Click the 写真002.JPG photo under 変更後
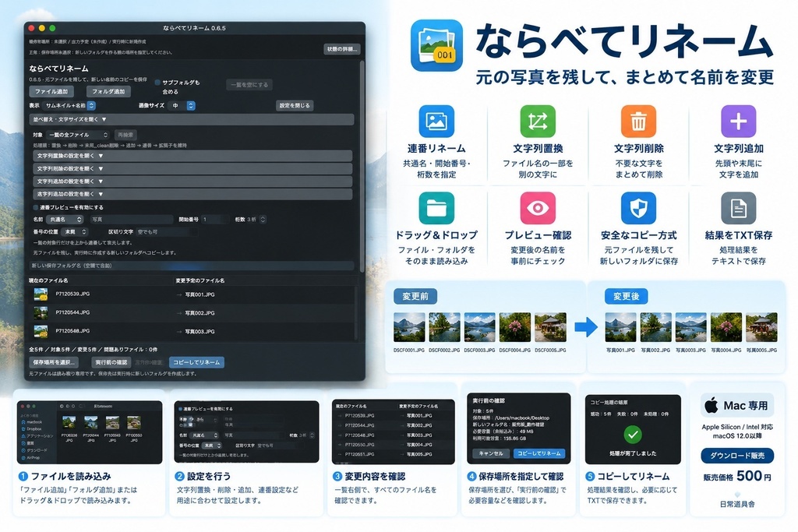Screen dimensions: 798x532 [655, 327]
